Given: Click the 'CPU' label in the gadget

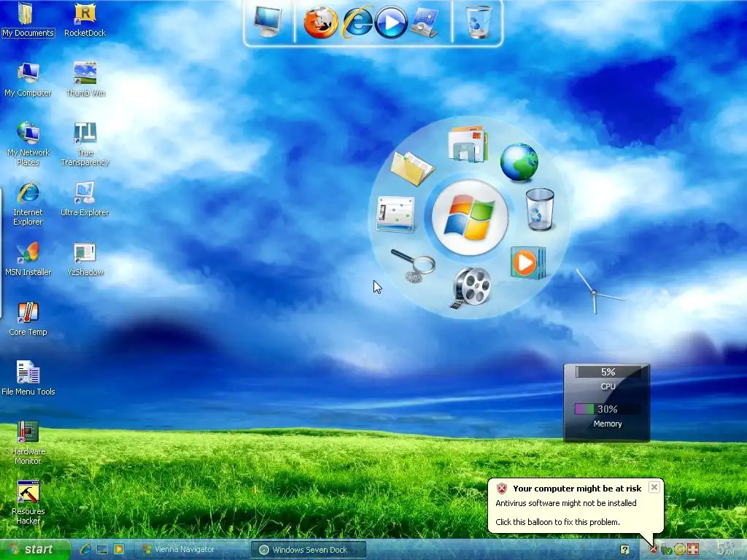Looking at the screenshot, I should tap(608, 386).
